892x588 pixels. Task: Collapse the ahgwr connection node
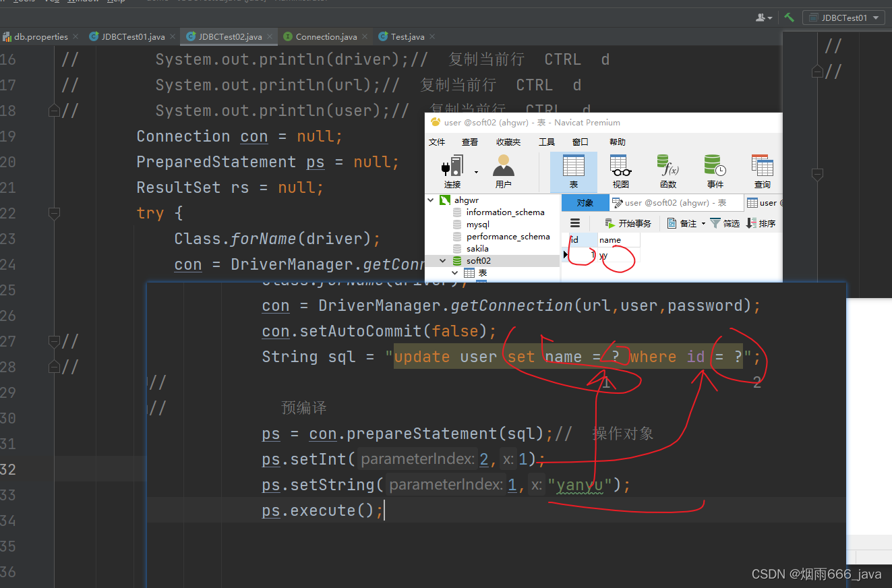(x=432, y=200)
